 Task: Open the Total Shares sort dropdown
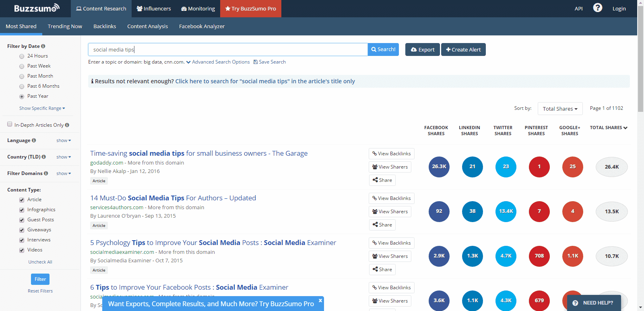[x=560, y=109]
